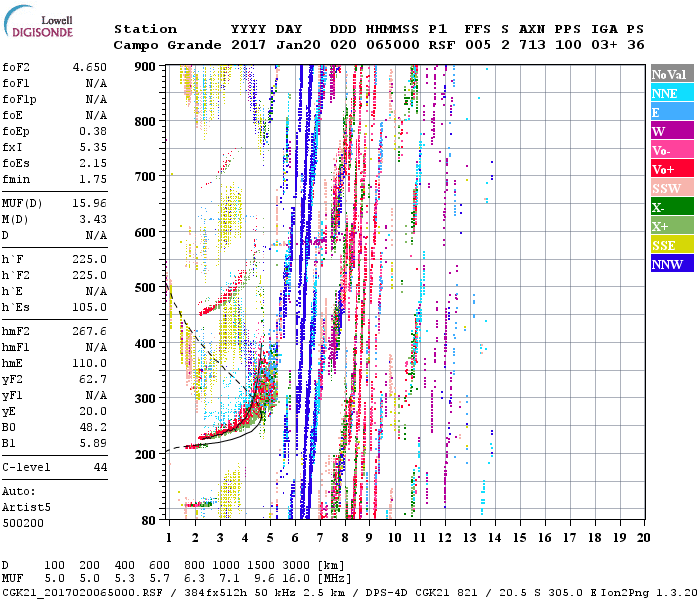Click the MUF(D) value 15.96
The image size is (700, 600).
(x=90, y=204)
